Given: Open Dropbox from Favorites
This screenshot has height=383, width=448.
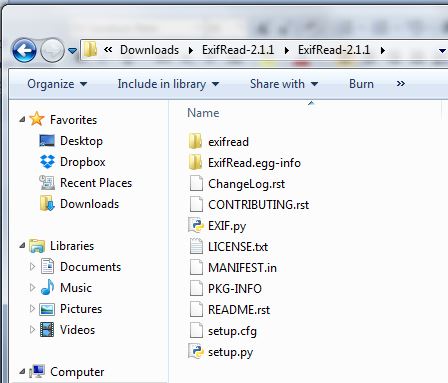Looking at the screenshot, I should point(83,162).
